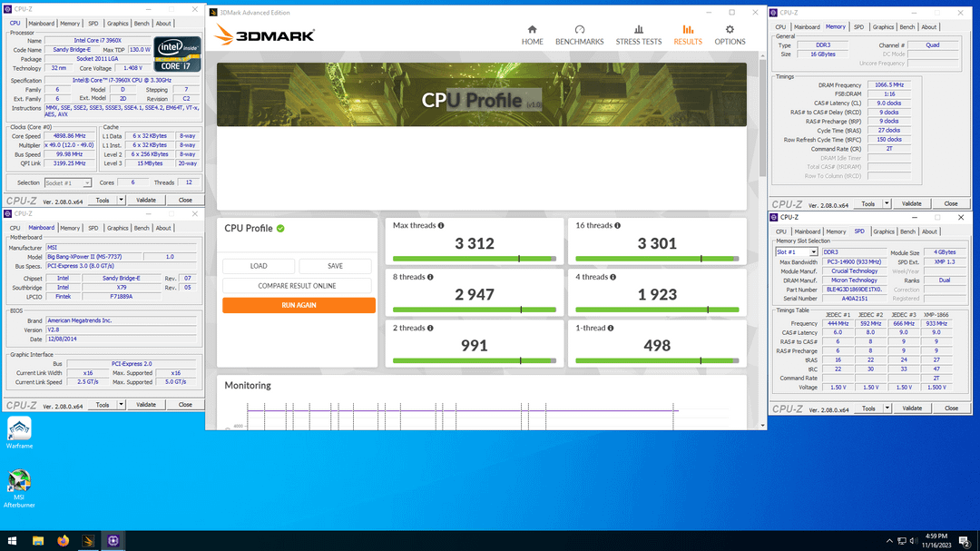Open Stress Tests in 3DMark

(x=638, y=35)
